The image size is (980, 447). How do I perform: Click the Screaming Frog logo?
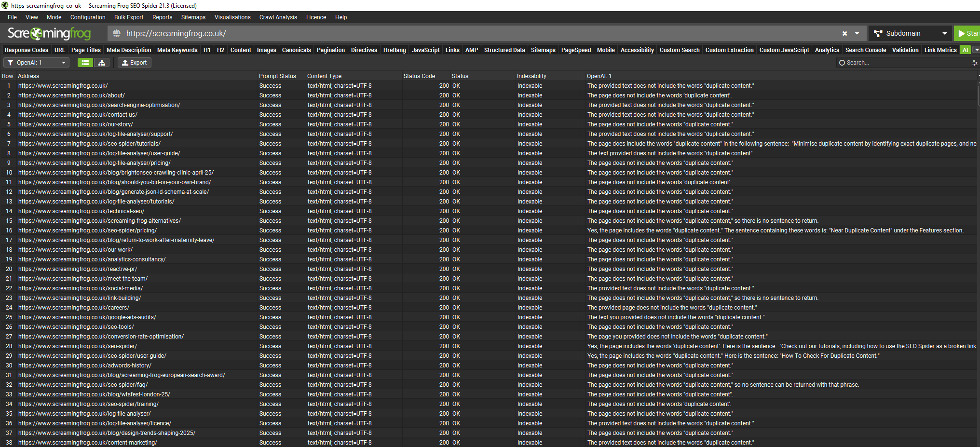pos(49,33)
